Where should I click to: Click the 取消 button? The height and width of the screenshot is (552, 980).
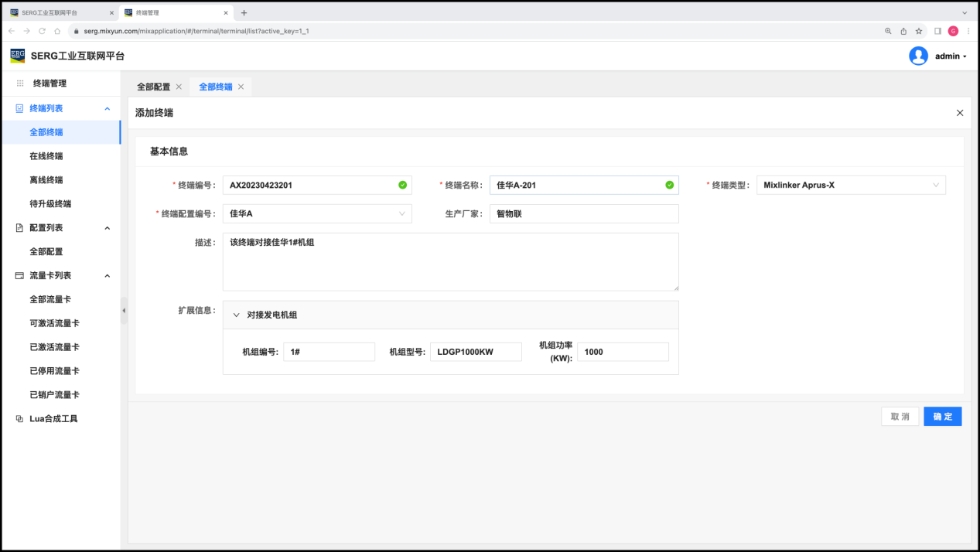900,417
